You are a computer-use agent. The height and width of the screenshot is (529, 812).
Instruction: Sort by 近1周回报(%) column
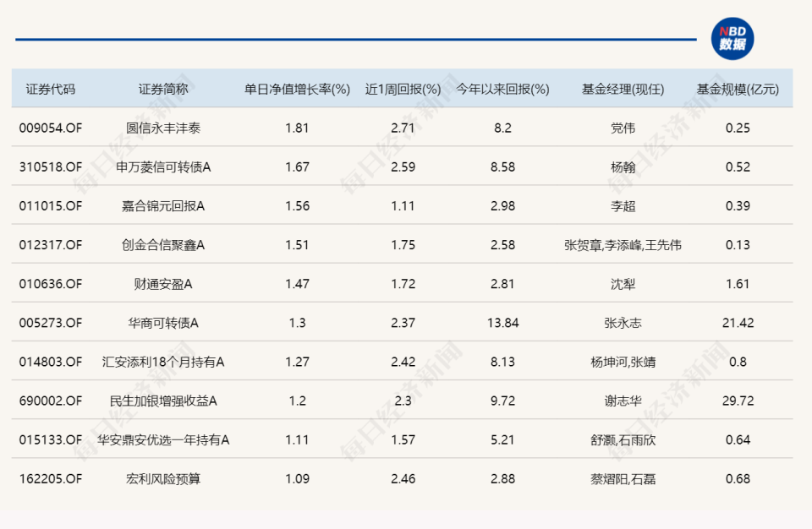(401, 88)
